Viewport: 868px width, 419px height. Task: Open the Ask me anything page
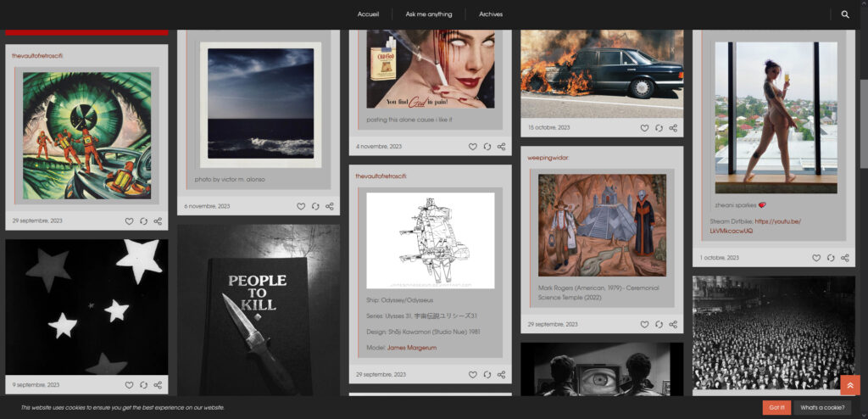click(428, 14)
